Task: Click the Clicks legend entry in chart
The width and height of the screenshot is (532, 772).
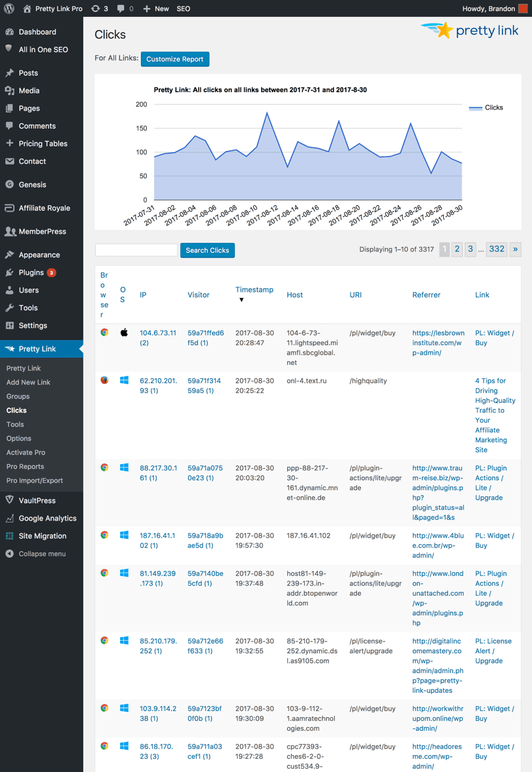Action: tap(486, 107)
